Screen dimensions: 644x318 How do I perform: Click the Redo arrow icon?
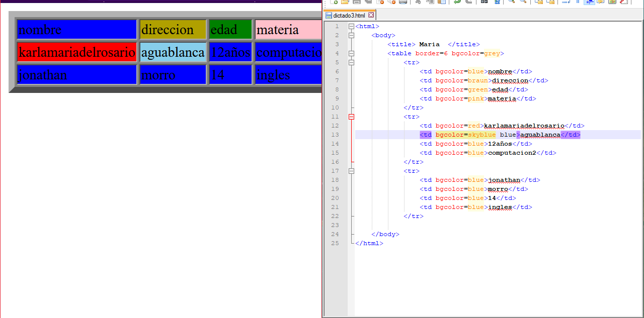coord(468,2)
